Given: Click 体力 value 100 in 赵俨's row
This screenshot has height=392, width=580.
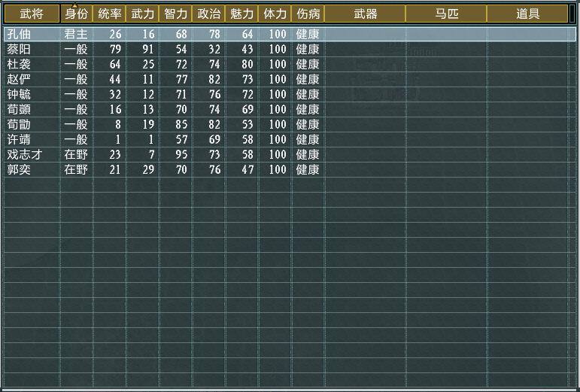Looking at the screenshot, I should click(278, 80).
